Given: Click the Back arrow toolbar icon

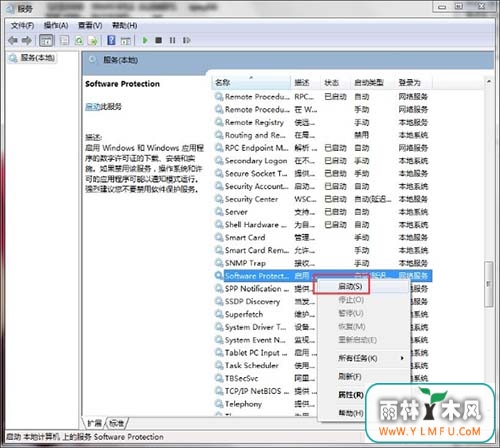Looking at the screenshot, I should pos(13,41).
